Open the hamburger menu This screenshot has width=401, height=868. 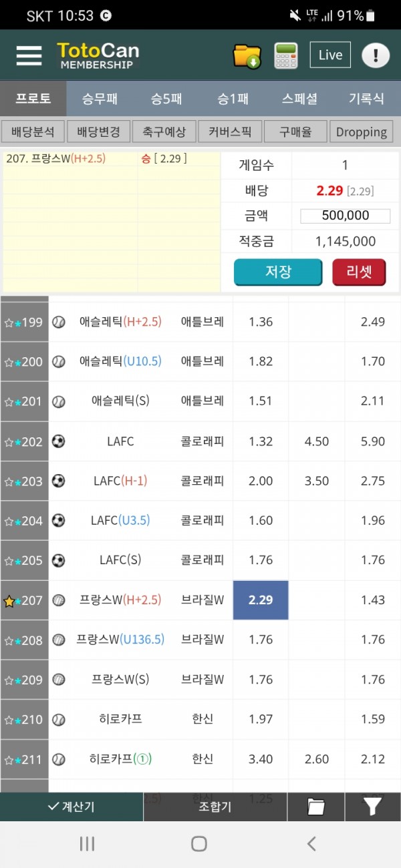click(29, 55)
